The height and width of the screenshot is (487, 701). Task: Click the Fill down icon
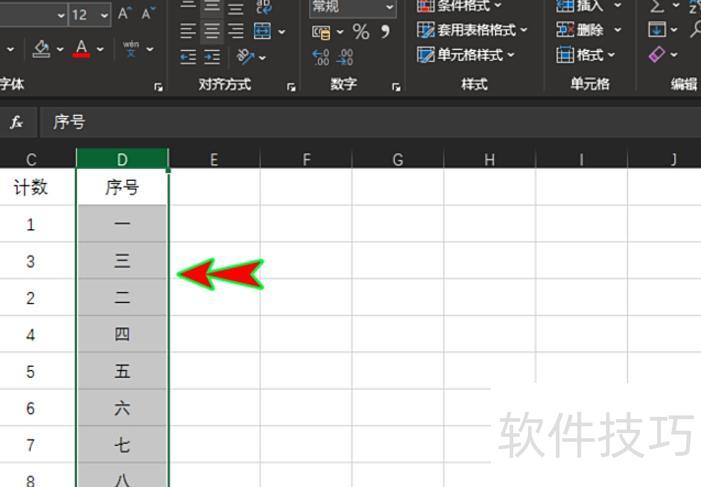click(657, 30)
